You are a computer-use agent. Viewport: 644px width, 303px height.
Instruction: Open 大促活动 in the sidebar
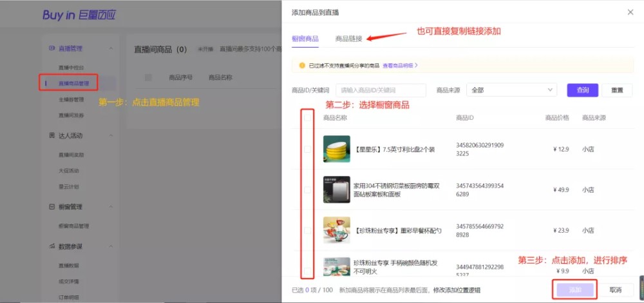tap(69, 171)
